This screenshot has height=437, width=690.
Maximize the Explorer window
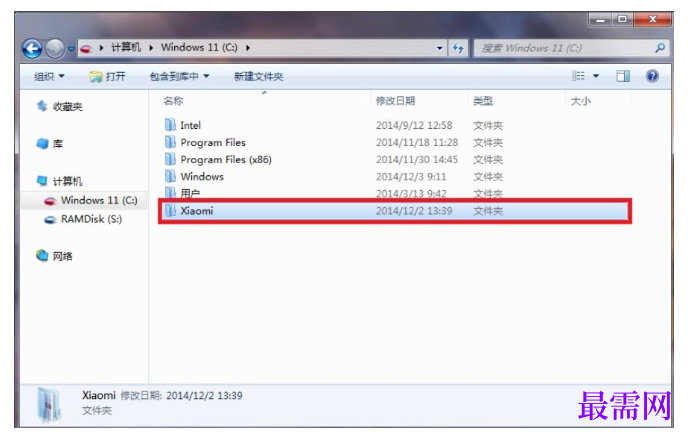(622, 19)
